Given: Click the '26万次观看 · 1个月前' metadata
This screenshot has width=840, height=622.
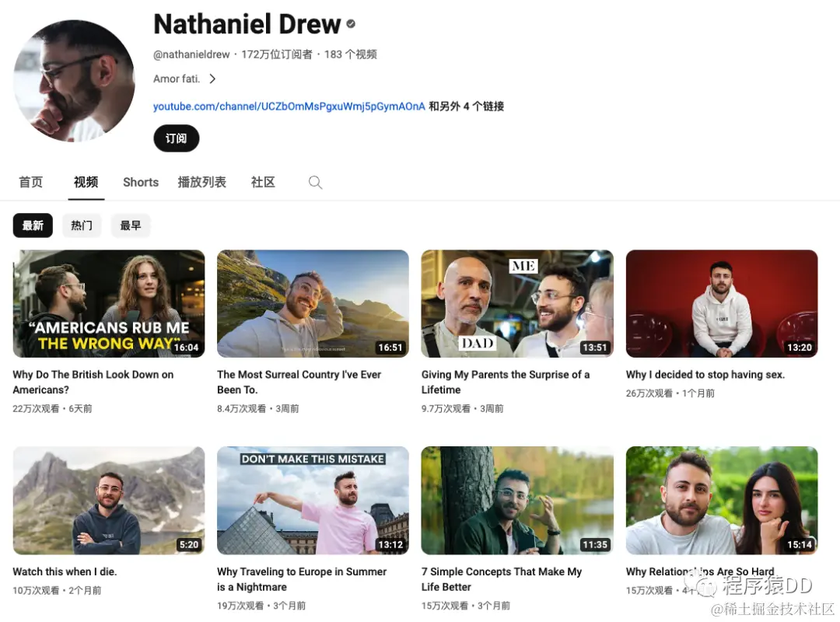Looking at the screenshot, I should point(670,393).
